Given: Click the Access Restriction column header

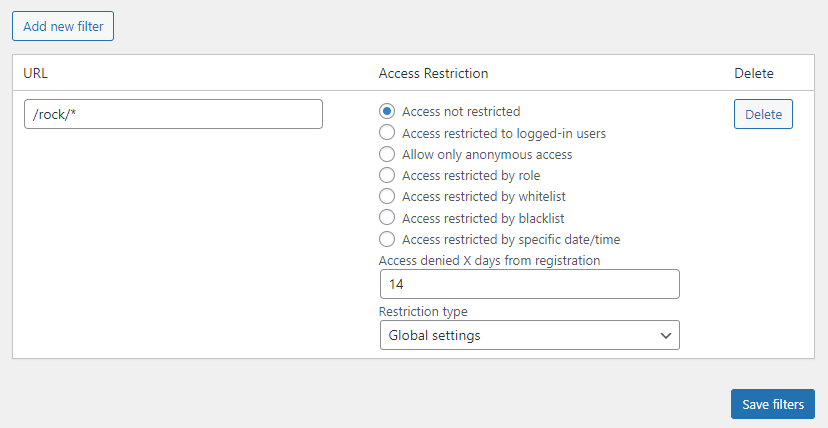Looking at the screenshot, I should coord(433,73).
